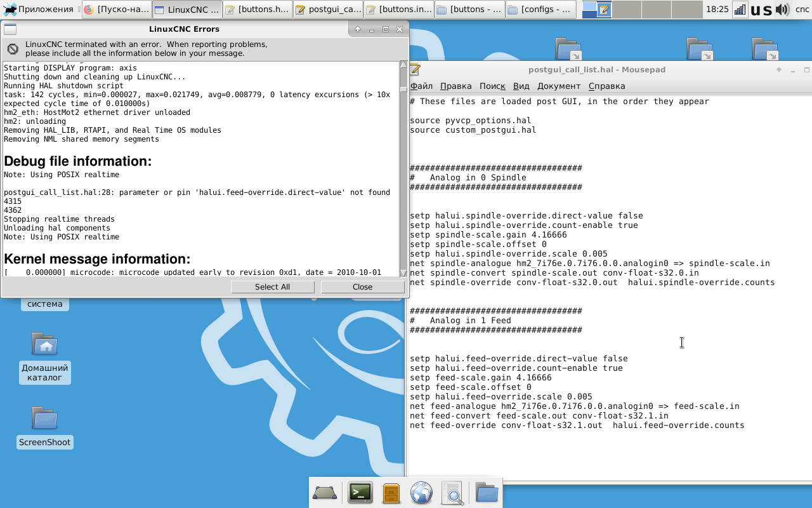Switch to the 'configs -' file manager taskbar button
The height and width of the screenshot is (508, 812).
click(x=540, y=10)
